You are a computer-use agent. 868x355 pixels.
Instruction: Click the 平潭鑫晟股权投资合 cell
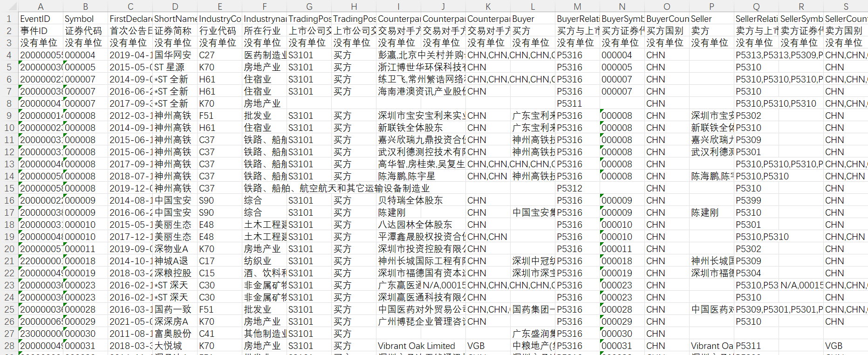[x=421, y=237]
